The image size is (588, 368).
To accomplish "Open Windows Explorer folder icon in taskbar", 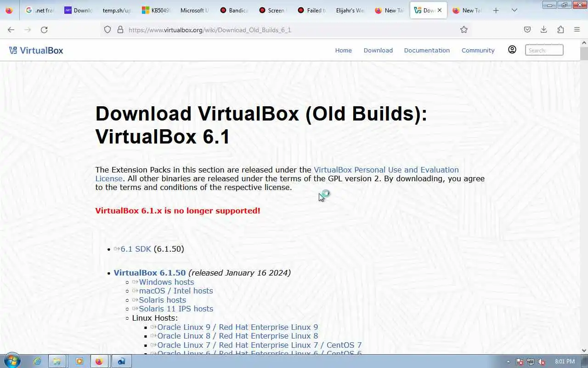I will (57, 362).
